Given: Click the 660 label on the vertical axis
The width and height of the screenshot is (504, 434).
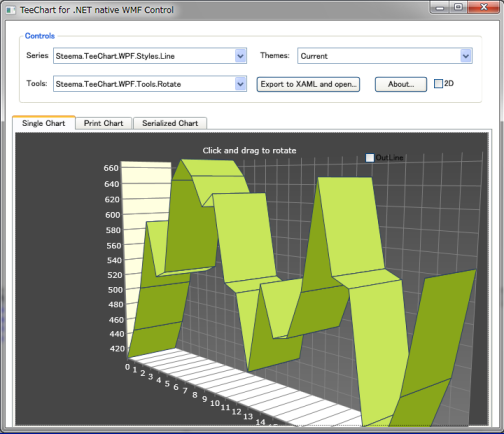Looking at the screenshot, I should [111, 168].
